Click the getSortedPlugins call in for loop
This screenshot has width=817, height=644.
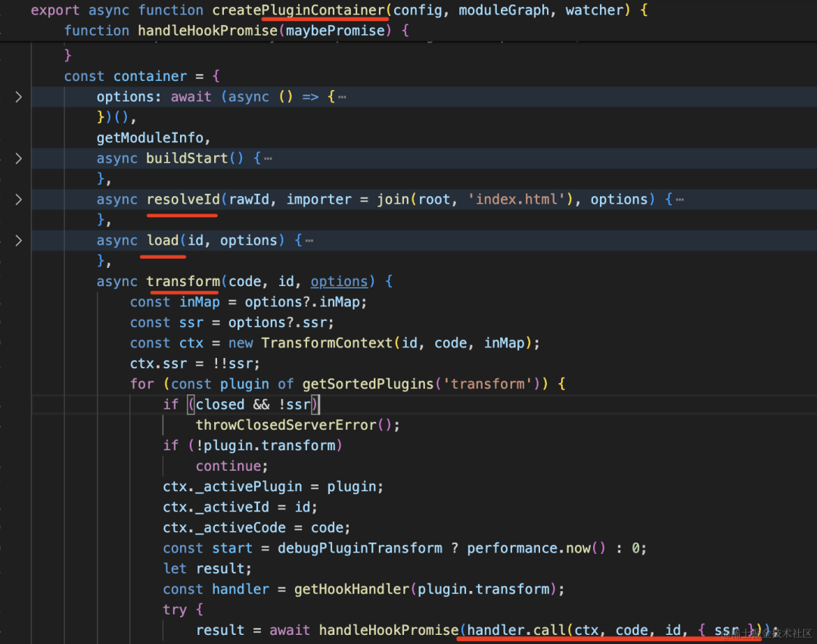368,384
